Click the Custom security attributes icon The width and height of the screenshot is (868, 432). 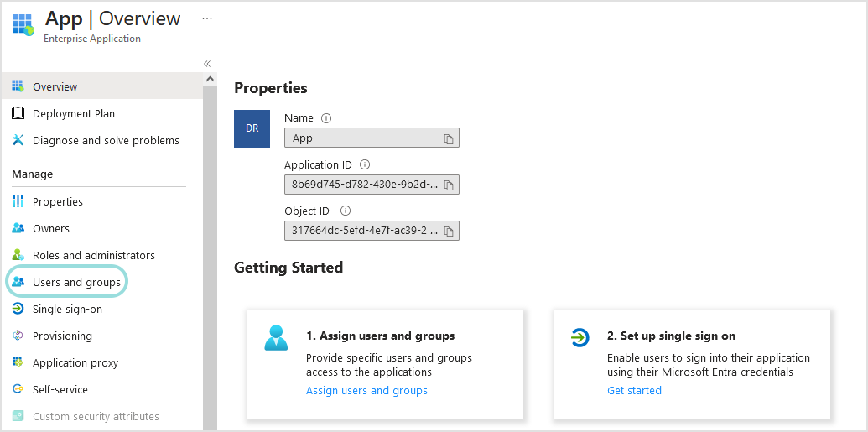(18, 416)
